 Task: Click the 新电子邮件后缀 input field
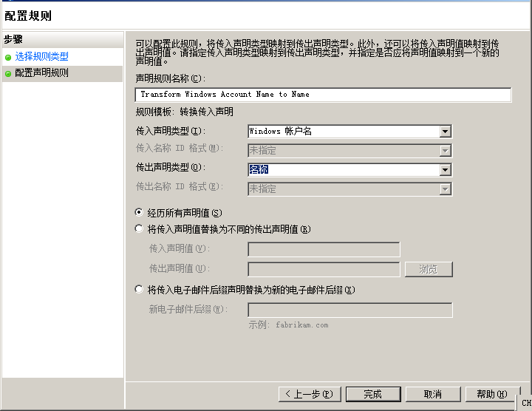[350, 310]
